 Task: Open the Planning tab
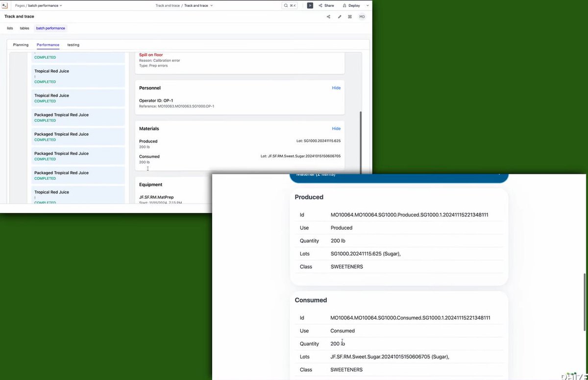click(21, 45)
